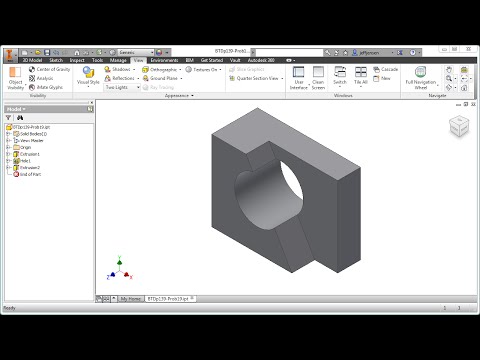Click the browser find binoculars icon

point(20,118)
